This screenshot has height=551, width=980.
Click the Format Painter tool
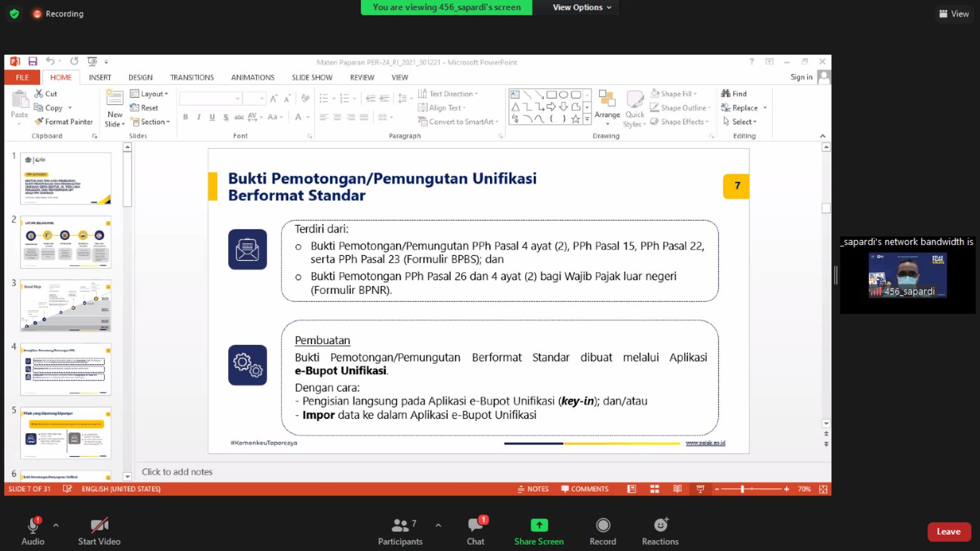point(64,122)
